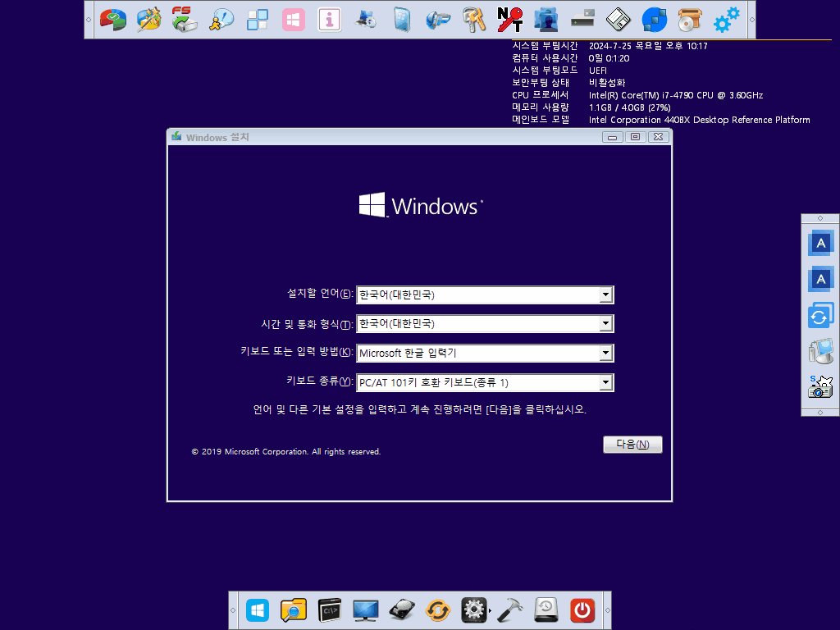Click the hard disk drive icon
The image size is (840, 630).
tap(402, 610)
